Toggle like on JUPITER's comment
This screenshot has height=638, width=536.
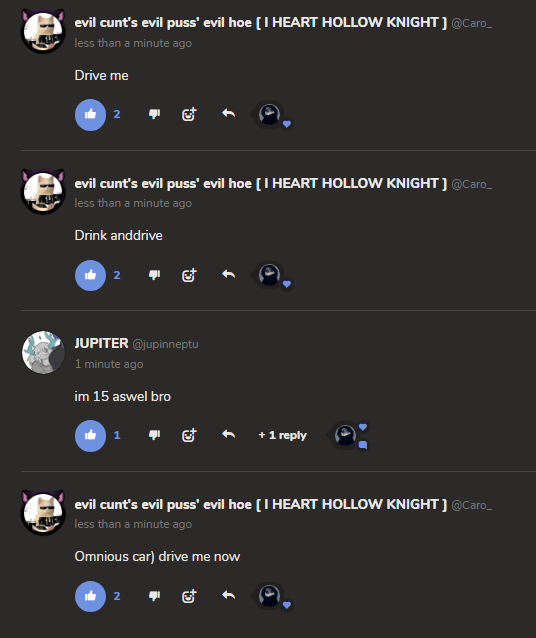90,436
